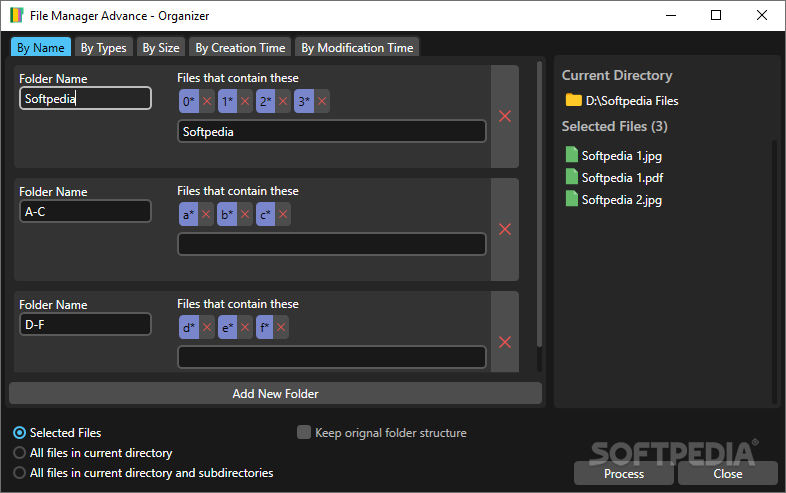
Task: Remove the 0* tag from Softpedia folder
Action: (x=207, y=101)
